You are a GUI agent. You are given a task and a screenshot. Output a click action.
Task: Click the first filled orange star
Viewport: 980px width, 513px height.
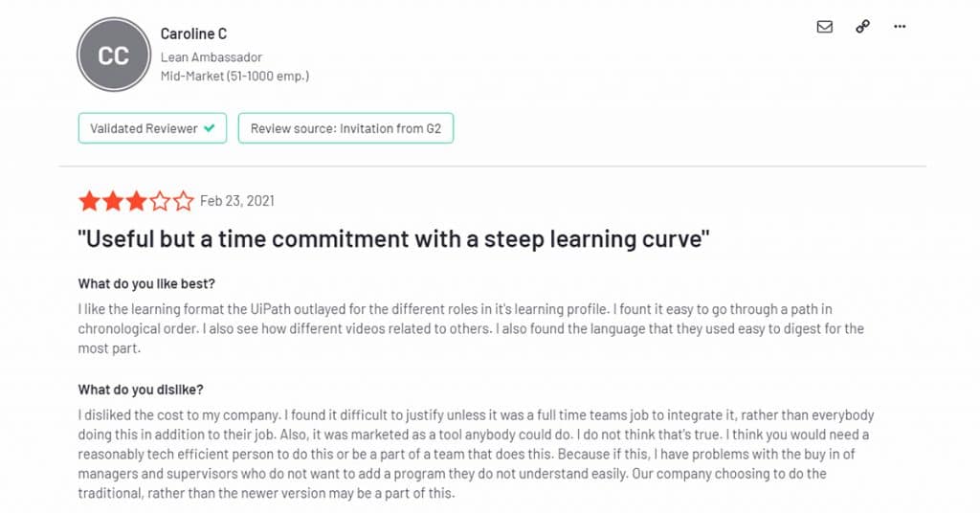click(x=89, y=201)
